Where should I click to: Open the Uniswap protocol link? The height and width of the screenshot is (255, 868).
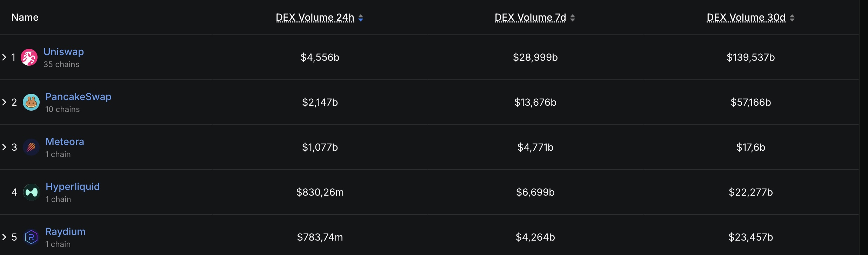coord(64,52)
